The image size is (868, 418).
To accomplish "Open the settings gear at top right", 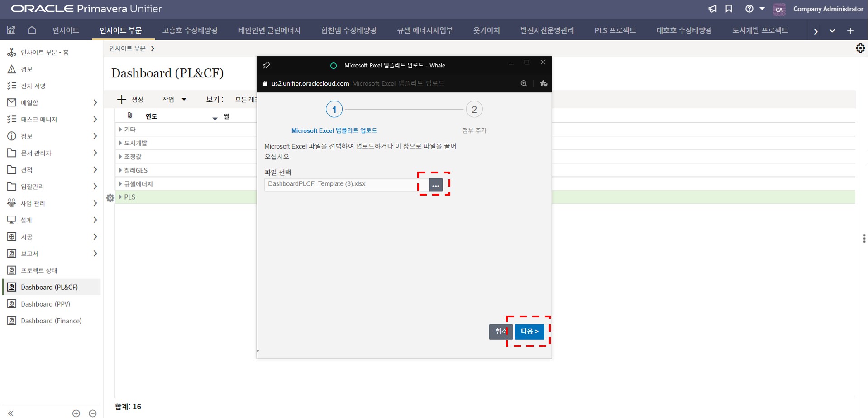I will click(x=860, y=48).
